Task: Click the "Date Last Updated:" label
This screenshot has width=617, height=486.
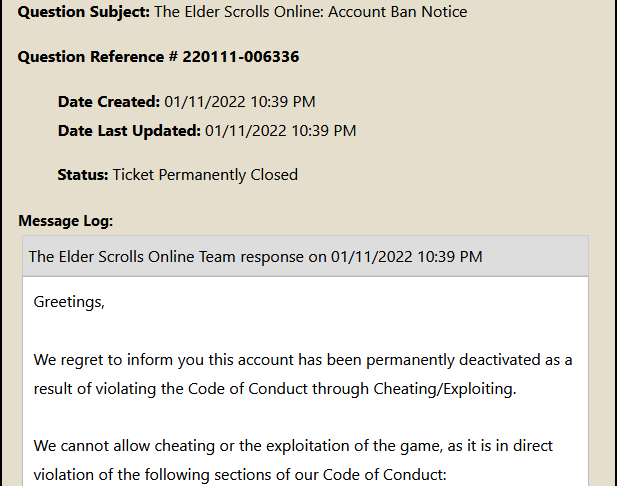Action: (129, 130)
